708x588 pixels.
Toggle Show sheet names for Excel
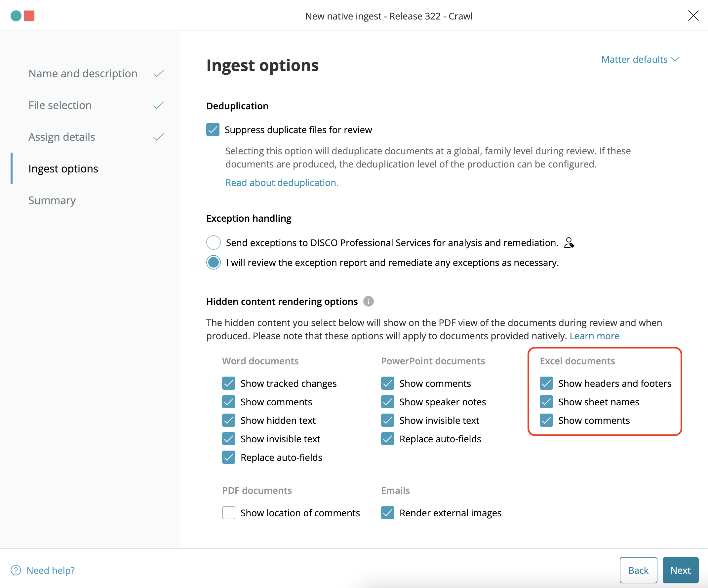tap(546, 402)
